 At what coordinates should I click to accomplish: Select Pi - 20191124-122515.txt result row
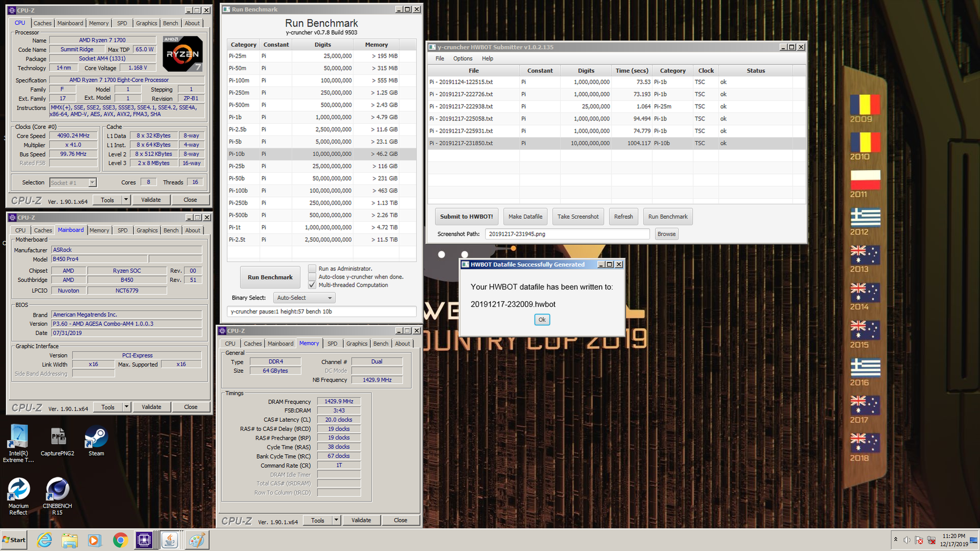point(617,82)
